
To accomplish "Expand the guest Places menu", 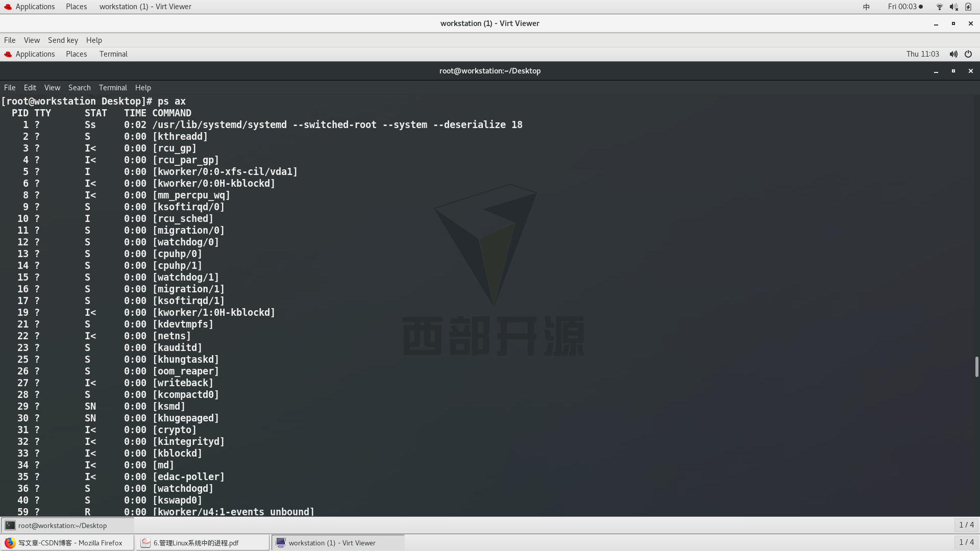I will click(x=76, y=54).
